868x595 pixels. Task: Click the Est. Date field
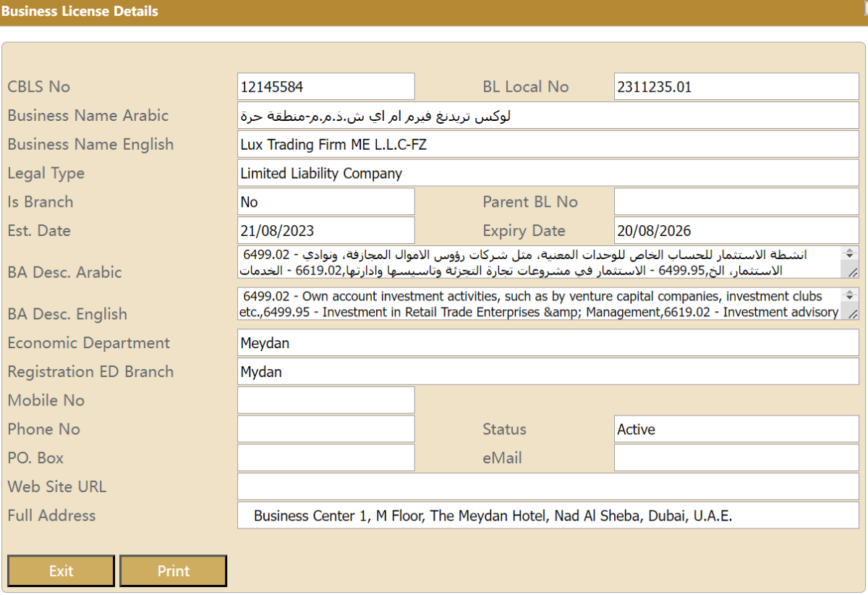(x=325, y=231)
